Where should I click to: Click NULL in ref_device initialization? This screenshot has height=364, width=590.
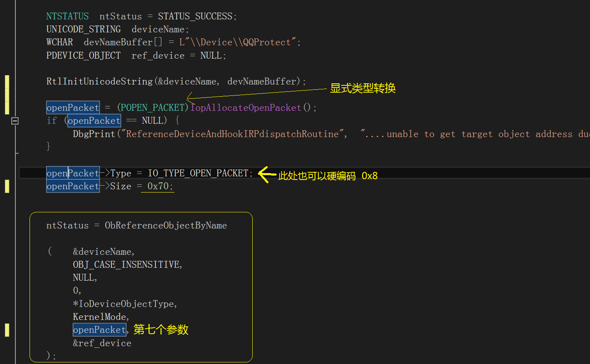click(x=211, y=55)
